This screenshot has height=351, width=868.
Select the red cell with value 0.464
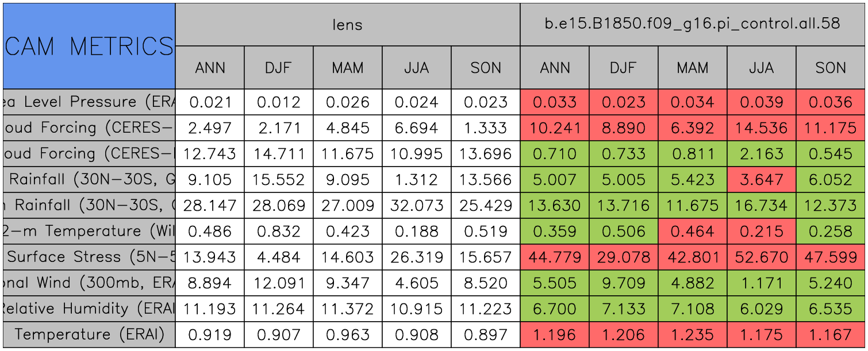coord(692,232)
